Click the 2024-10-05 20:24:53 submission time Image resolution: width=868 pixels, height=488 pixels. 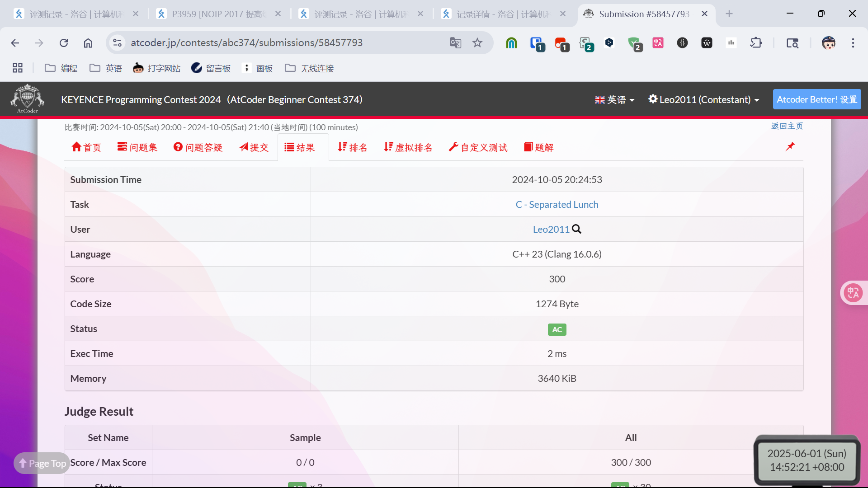click(x=557, y=179)
